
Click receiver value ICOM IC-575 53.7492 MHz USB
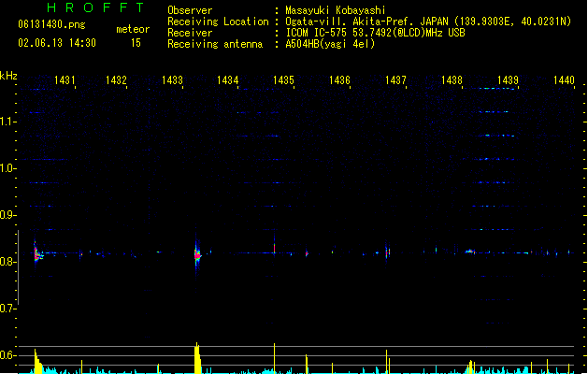coord(376,33)
